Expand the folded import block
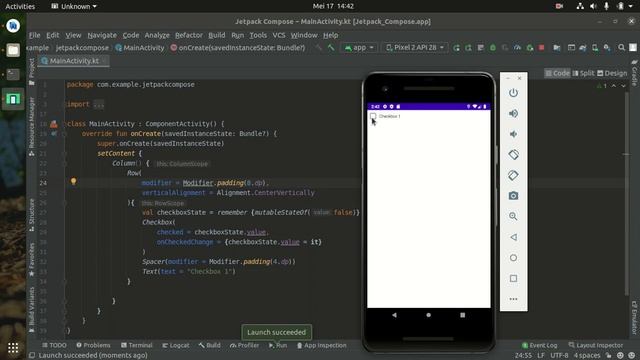Screen dimensions: 640x360 (x=98, y=104)
